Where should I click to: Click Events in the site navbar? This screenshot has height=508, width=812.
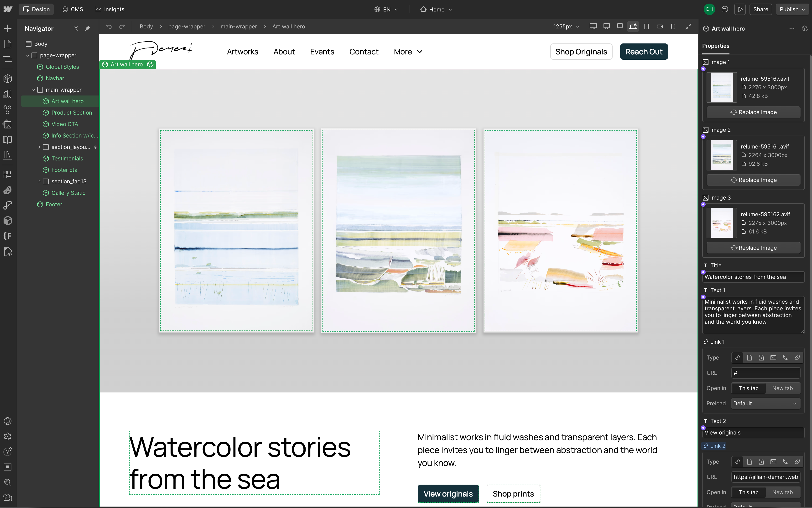pyautogui.click(x=322, y=52)
